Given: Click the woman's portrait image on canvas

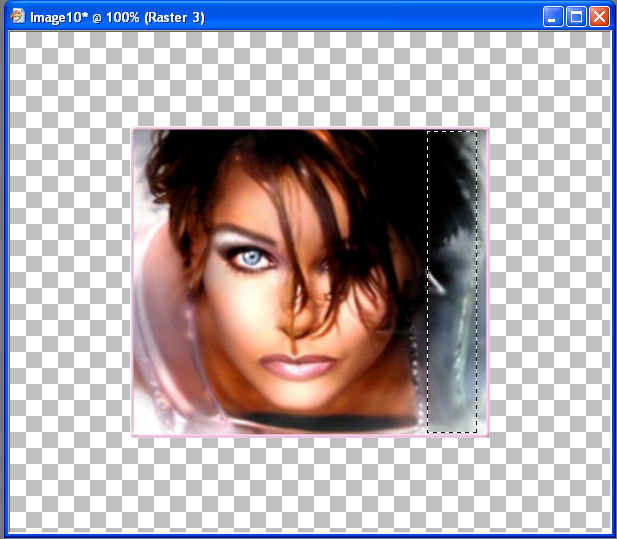Looking at the screenshot, I should click(x=310, y=282).
